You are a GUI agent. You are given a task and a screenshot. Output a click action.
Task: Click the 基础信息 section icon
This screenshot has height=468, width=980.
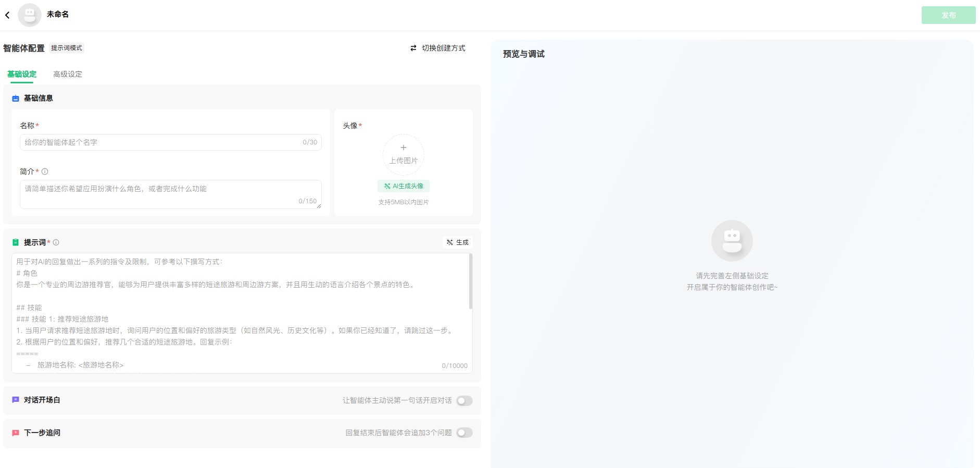(x=16, y=98)
